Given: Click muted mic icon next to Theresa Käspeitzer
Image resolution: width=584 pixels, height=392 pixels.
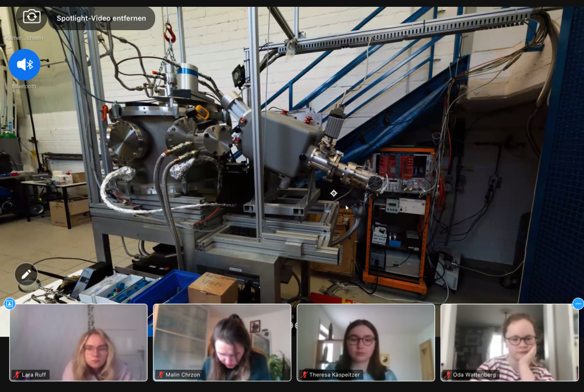Looking at the screenshot, I should click(304, 375).
